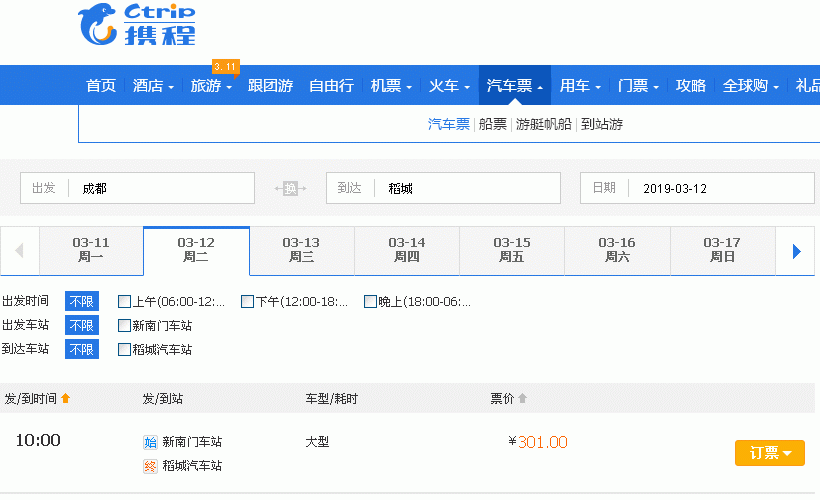Show earlier dates with left arrow
This screenshot has height=500, width=820.
tap(20, 251)
